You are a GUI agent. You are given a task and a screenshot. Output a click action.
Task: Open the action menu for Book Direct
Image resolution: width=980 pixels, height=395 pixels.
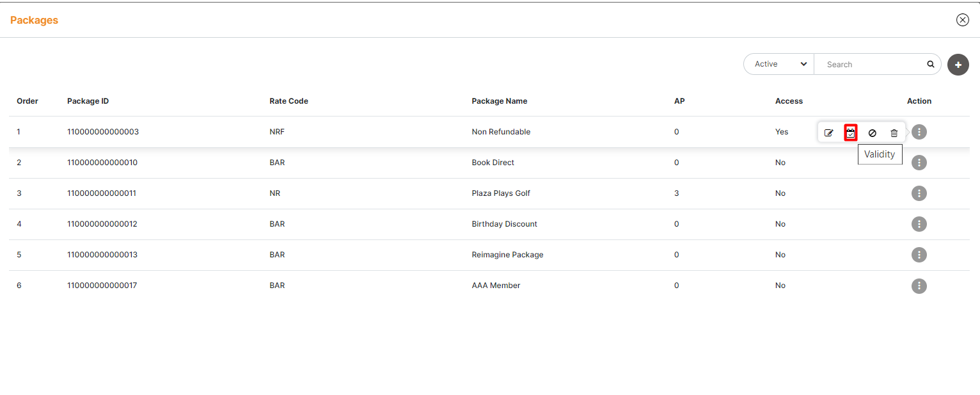pos(919,163)
